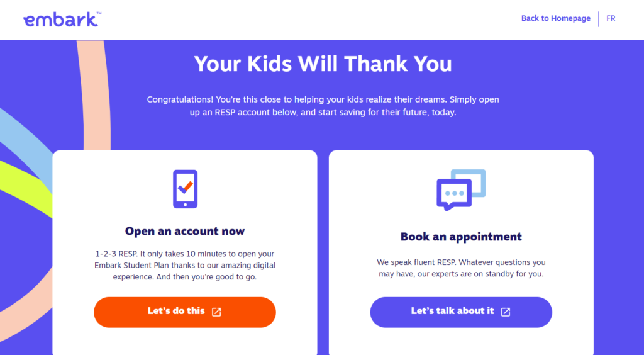Image resolution: width=644 pixels, height=355 pixels.
Task: Click the "Open an account now" title
Action: (x=185, y=231)
